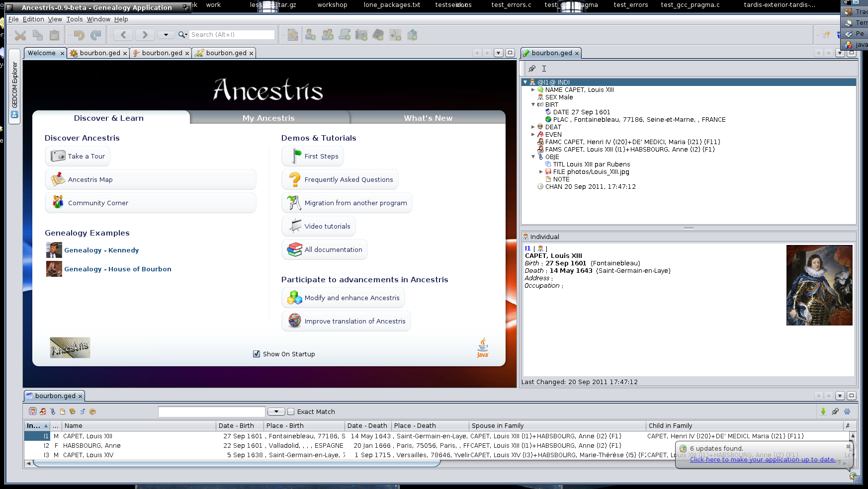Click the add individual toolbar icon
Image resolution: width=868 pixels, height=489 pixels.
[311, 35]
